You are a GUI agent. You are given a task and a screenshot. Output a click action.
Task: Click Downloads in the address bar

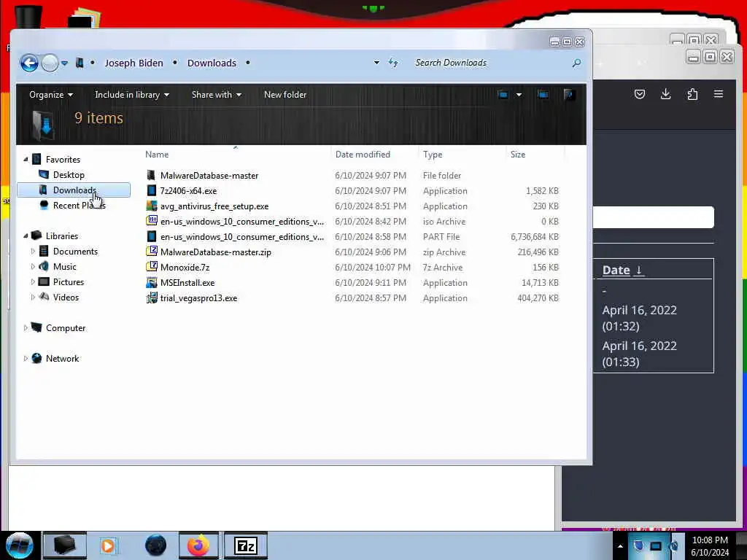pyautogui.click(x=212, y=63)
